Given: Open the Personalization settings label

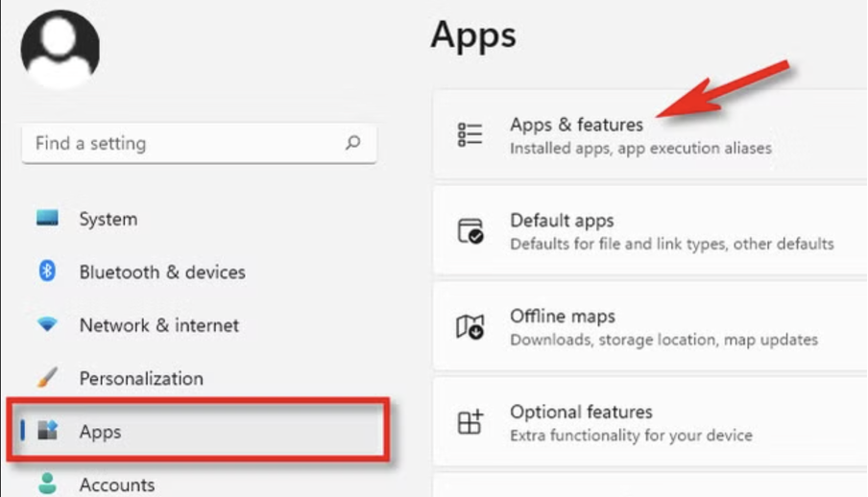Looking at the screenshot, I should [140, 378].
